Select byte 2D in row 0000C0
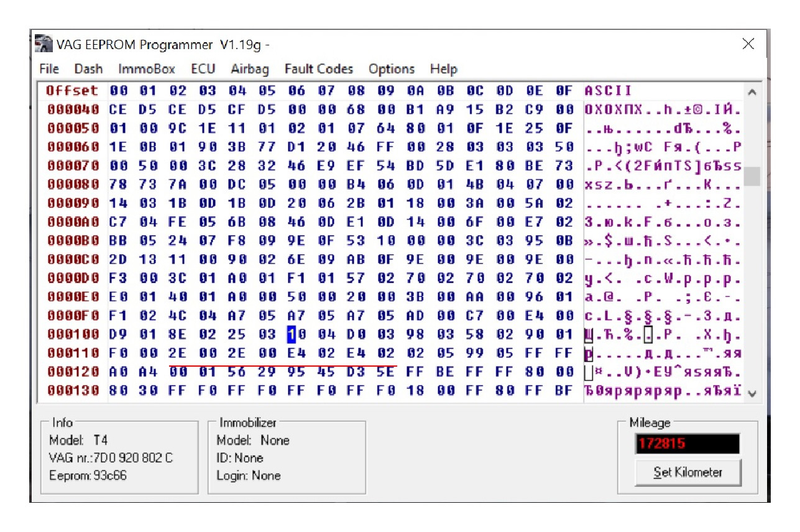The image size is (800, 532). [118, 259]
